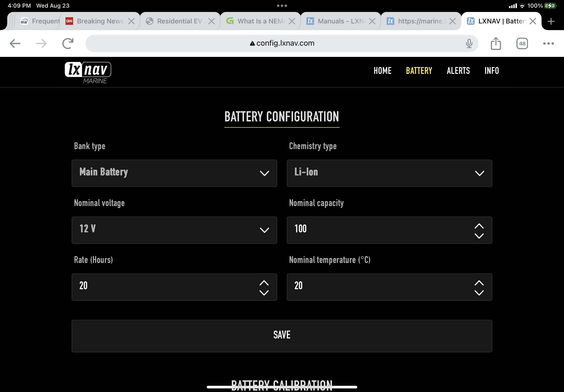Close the LXNAV | Battery tab
Viewport: 564px width, 392px height.
coord(533,21)
